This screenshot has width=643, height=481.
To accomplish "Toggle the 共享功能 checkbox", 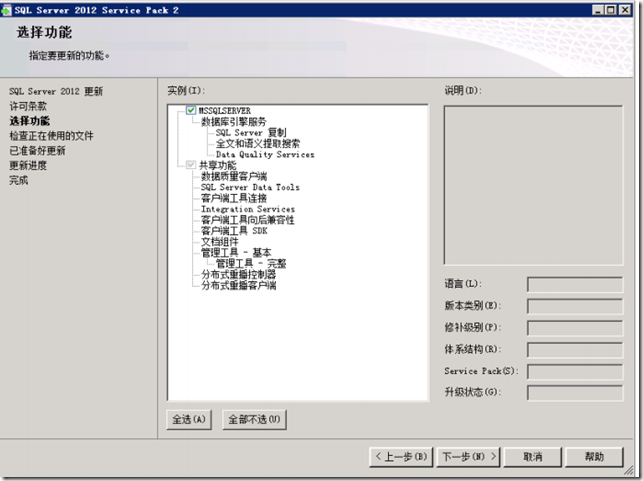I will pos(191,165).
